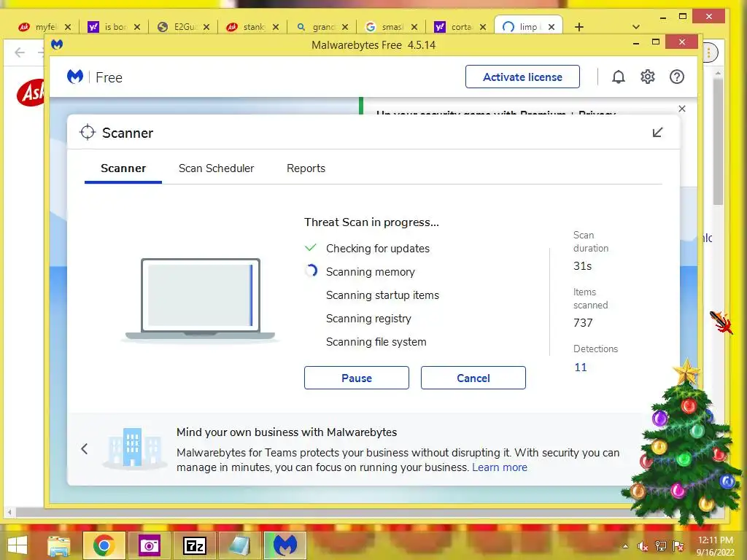Screen dimensions: 747x560
Task: Open 7-Zip from the taskbar
Action: pyautogui.click(x=195, y=545)
